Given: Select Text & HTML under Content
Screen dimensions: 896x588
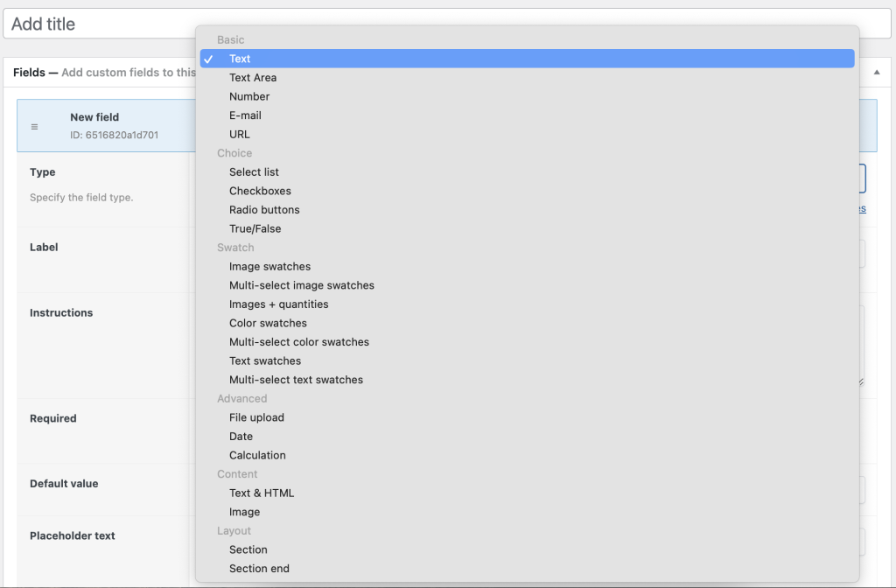Looking at the screenshot, I should point(260,493).
